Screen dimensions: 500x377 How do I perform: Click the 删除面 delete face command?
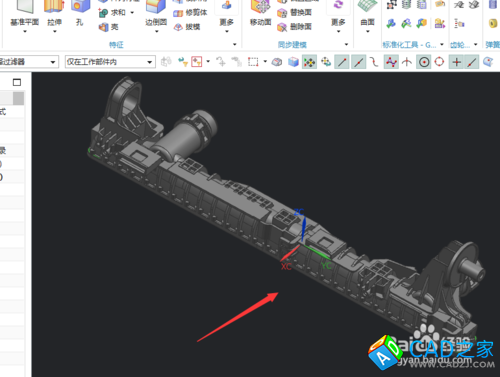click(295, 27)
